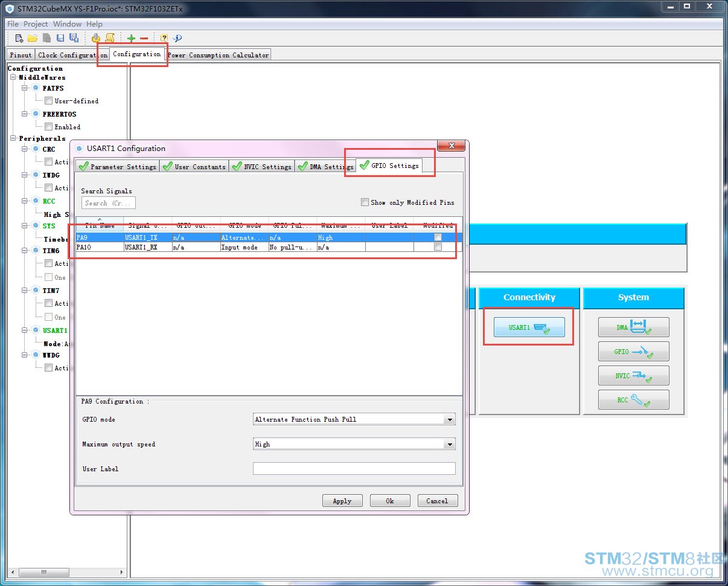The image size is (728, 586).
Task: Open the Window menu
Action: (67, 24)
